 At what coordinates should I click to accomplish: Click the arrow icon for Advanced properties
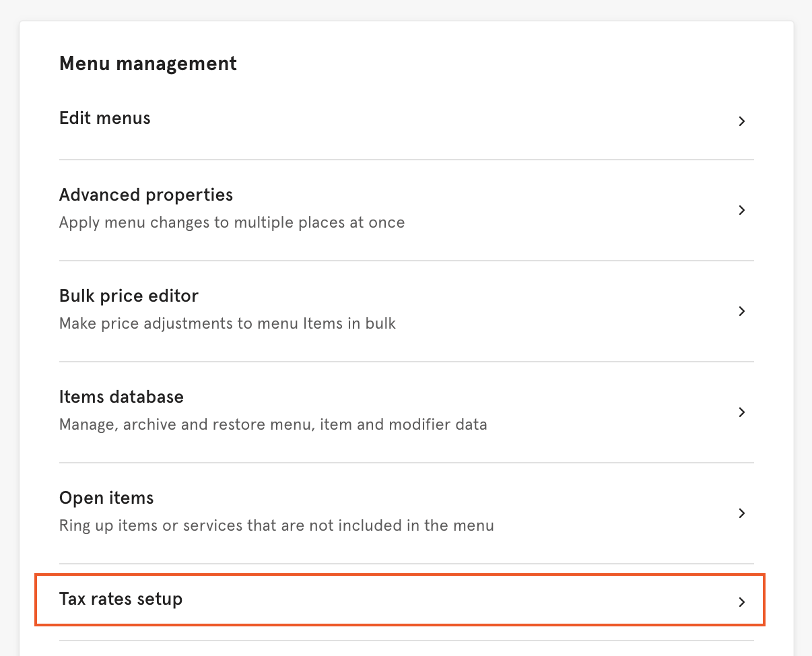pos(741,210)
